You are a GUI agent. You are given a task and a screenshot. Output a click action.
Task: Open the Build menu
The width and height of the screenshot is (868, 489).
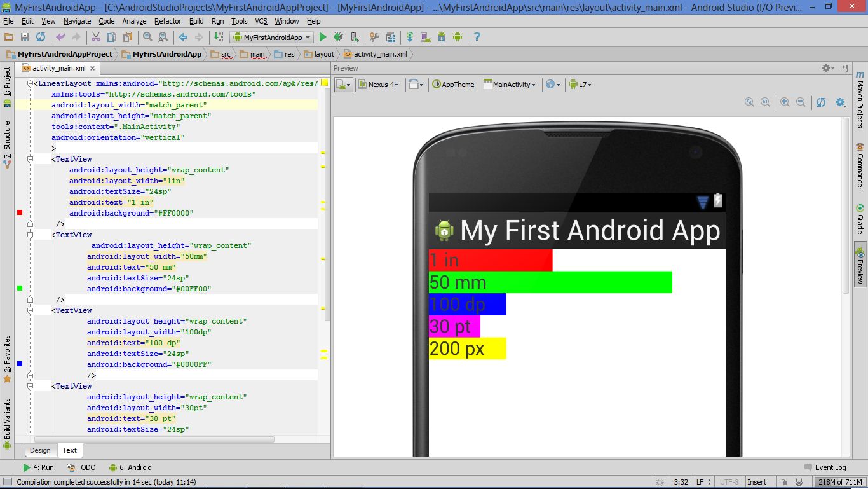(196, 21)
